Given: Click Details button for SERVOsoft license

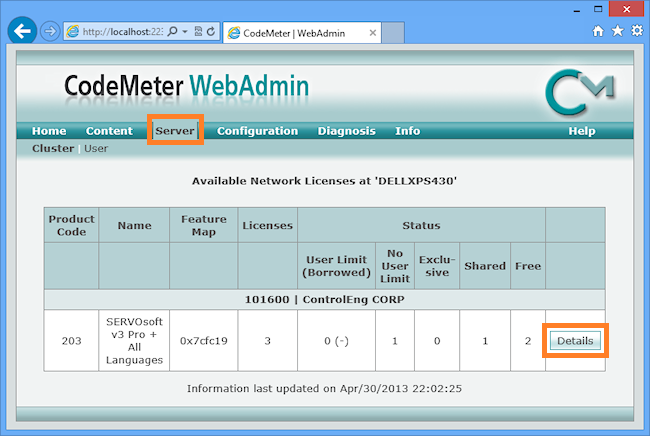Looking at the screenshot, I should tap(575, 341).
